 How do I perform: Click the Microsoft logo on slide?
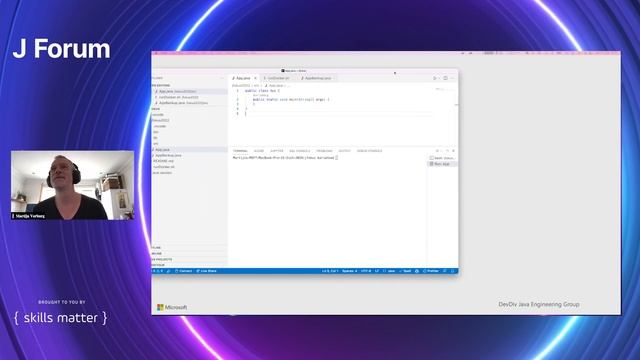[x=172, y=307]
